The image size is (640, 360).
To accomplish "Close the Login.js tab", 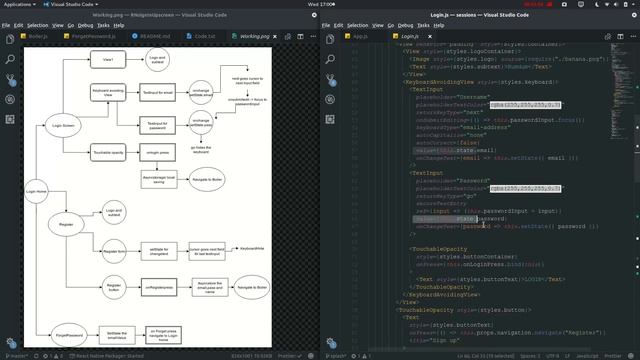I will [x=430, y=36].
